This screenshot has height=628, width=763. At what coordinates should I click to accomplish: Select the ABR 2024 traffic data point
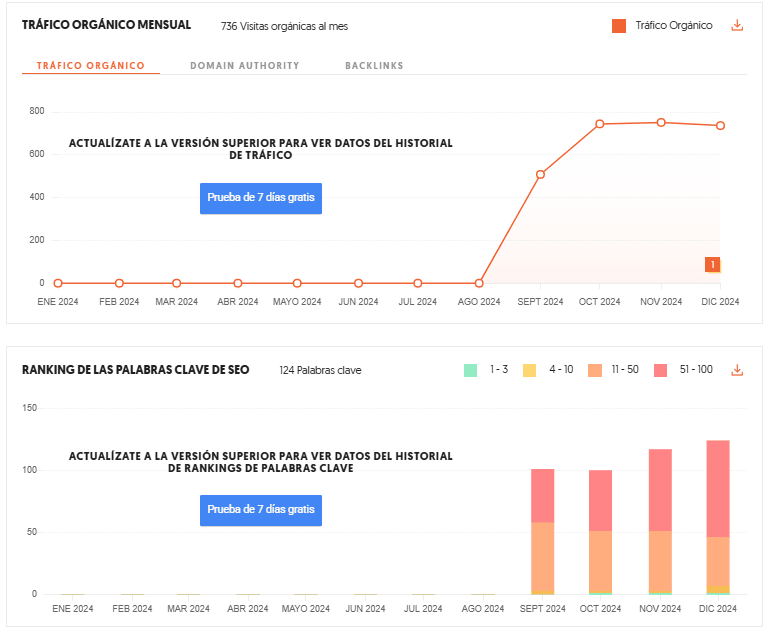coord(237,283)
